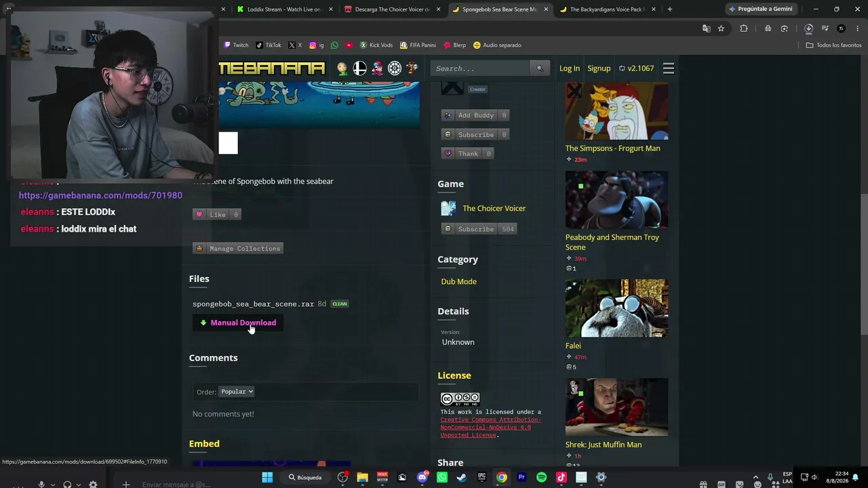Click the GameBanana search field

click(x=480, y=68)
